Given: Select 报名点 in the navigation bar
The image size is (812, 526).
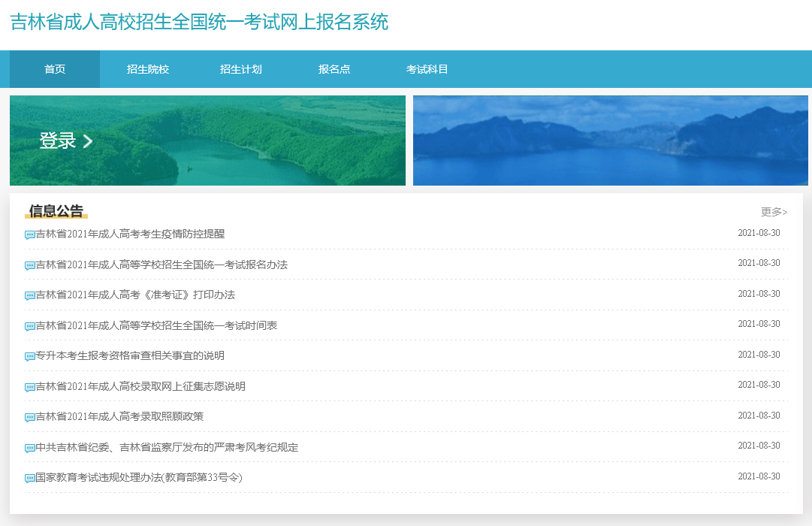Looking at the screenshot, I should [x=334, y=69].
